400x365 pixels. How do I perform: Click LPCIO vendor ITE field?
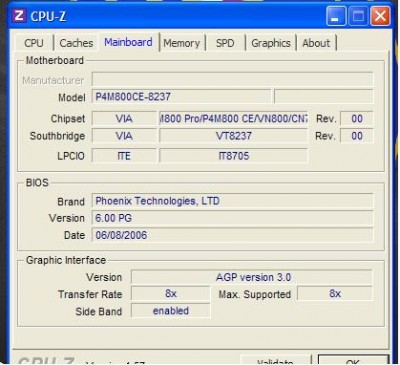124,156
